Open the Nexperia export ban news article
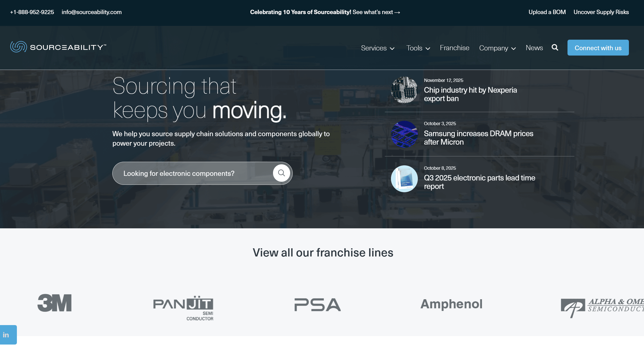 coord(470,94)
